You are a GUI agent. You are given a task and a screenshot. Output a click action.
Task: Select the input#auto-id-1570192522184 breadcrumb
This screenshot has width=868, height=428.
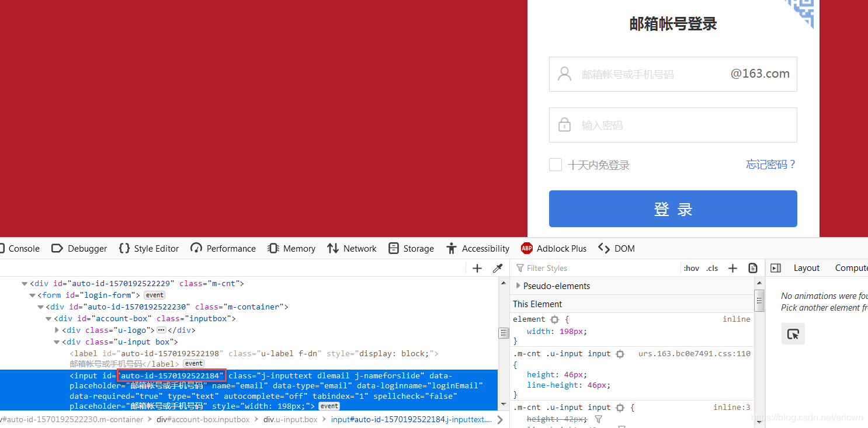click(x=412, y=419)
